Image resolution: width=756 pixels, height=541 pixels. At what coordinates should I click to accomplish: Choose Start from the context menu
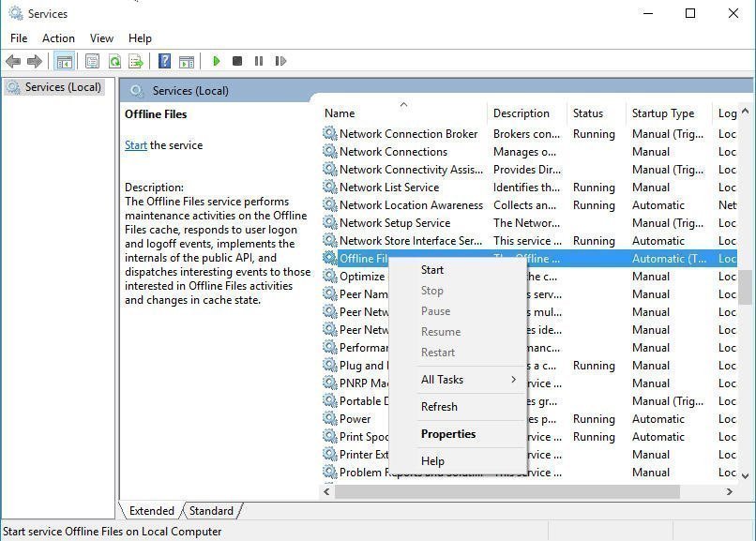point(432,270)
